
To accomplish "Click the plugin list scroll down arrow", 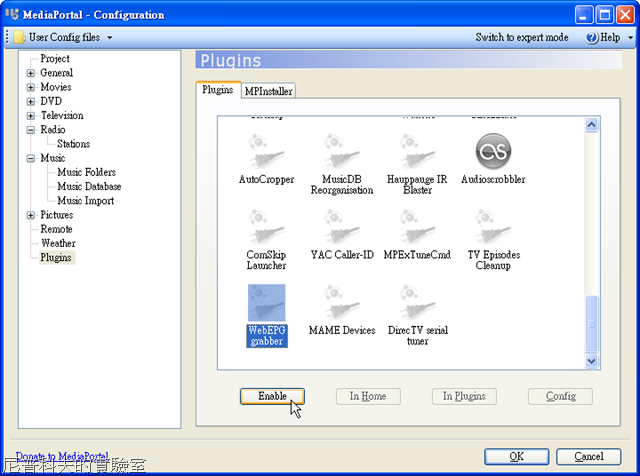I will click(x=591, y=361).
